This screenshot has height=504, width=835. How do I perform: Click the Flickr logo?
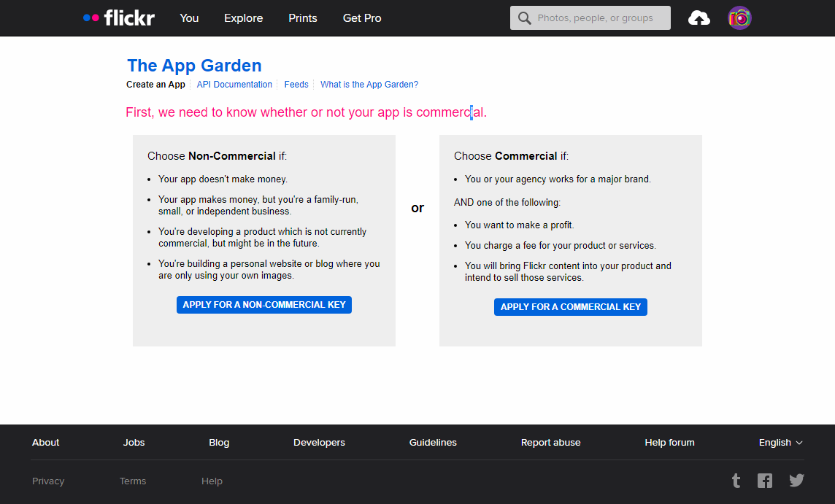119,18
